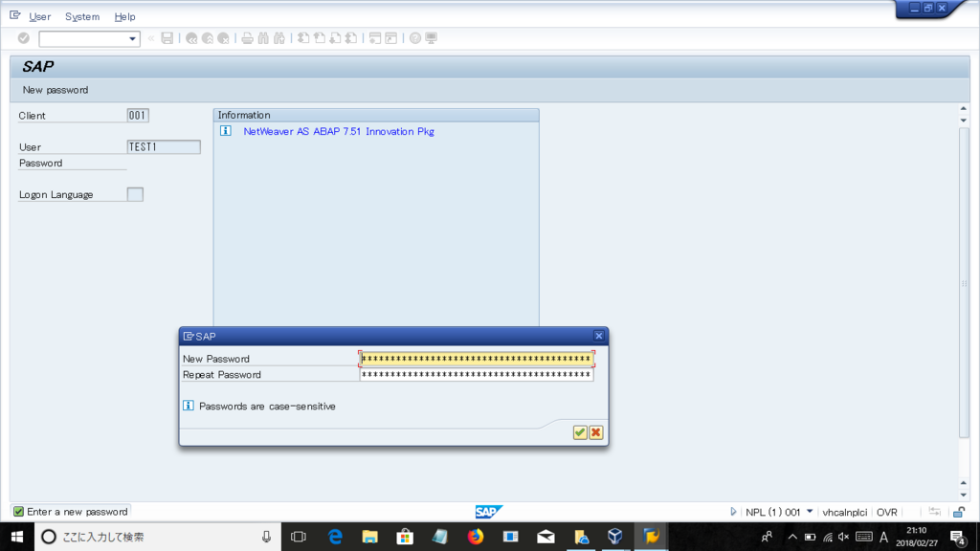Open Microsoft Edge from taskbar
The image size is (980, 551).
tap(335, 537)
